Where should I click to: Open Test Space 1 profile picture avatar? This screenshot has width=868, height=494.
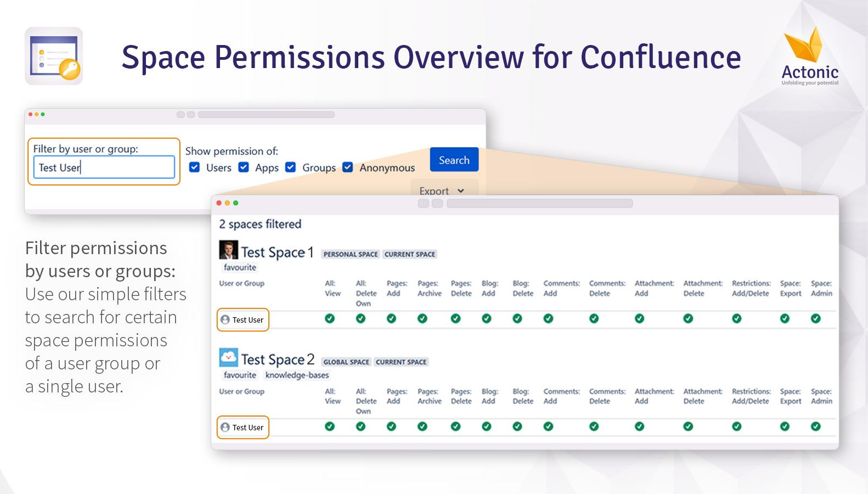coord(228,250)
